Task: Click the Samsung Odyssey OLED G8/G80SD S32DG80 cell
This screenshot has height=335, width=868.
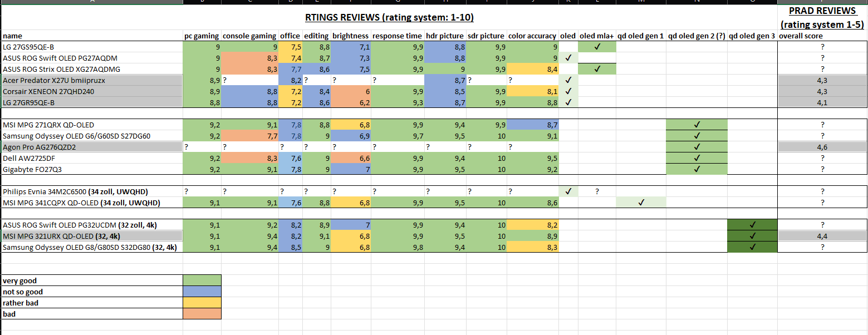Action: tap(92, 247)
